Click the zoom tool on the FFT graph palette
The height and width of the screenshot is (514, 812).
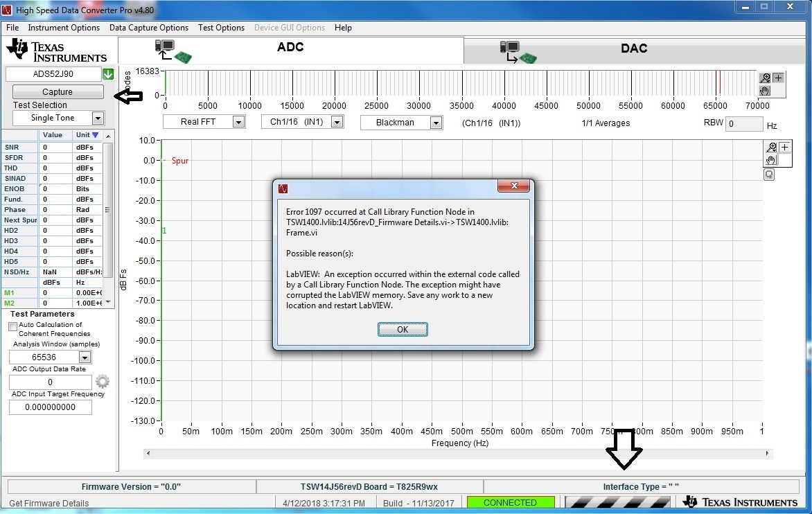(x=772, y=147)
